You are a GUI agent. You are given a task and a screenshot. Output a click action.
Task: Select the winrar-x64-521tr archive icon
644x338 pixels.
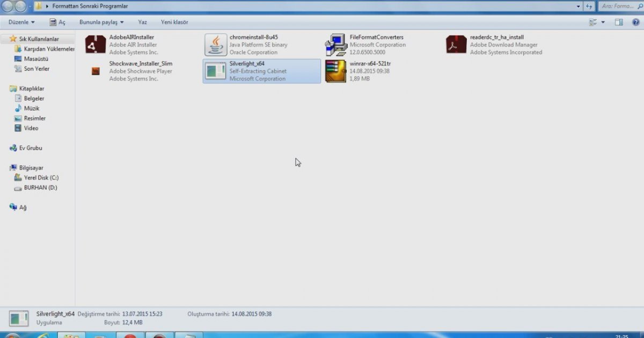[x=336, y=71]
